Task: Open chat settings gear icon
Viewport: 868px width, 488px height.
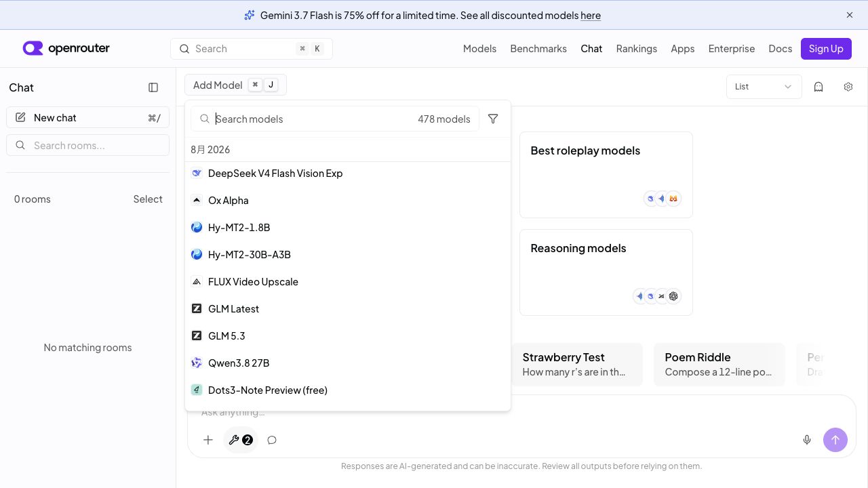Action: pos(848,87)
